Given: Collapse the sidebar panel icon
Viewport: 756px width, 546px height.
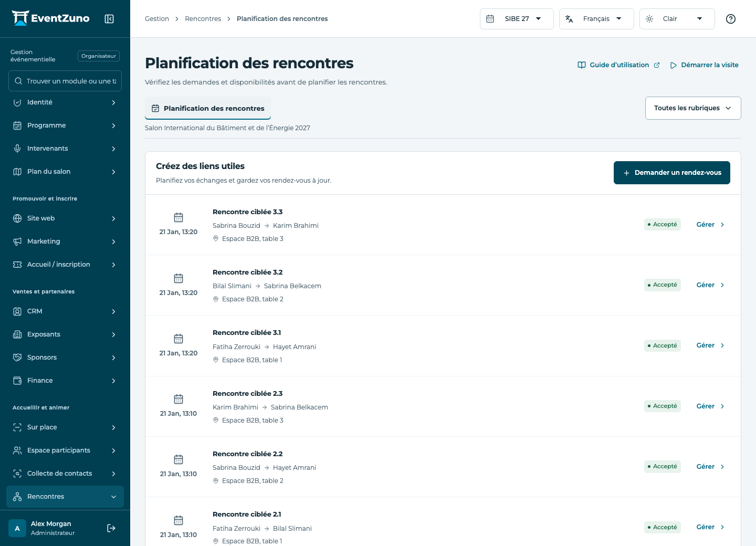Looking at the screenshot, I should coord(109,19).
